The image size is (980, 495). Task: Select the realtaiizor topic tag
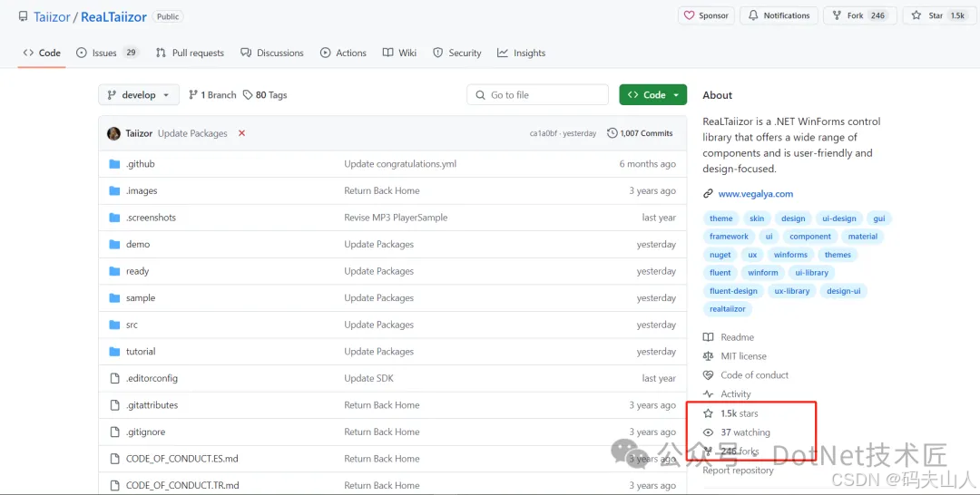coord(728,309)
